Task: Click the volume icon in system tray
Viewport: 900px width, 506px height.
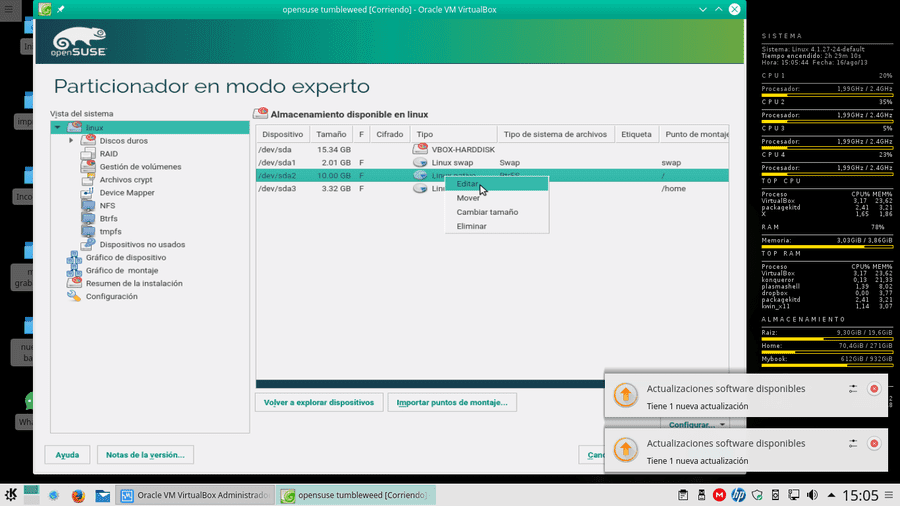Action: pos(812,495)
